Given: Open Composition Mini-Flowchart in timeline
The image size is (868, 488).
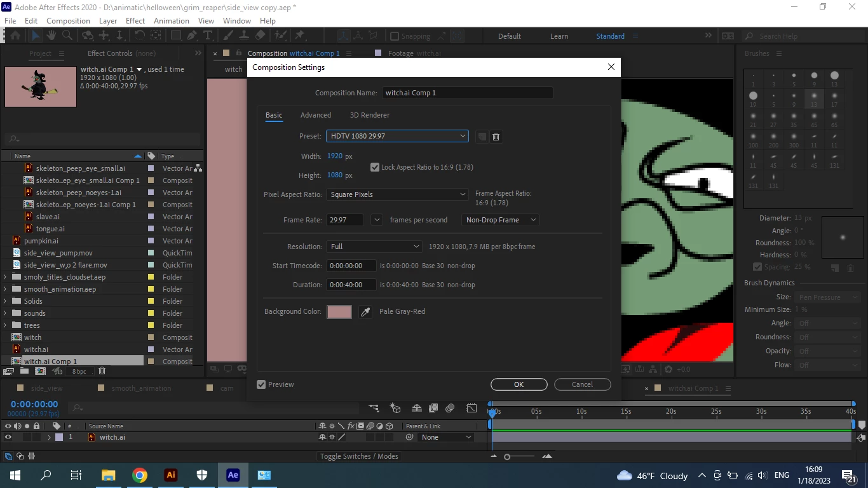Looking at the screenshot, I should tap(374, 408).
